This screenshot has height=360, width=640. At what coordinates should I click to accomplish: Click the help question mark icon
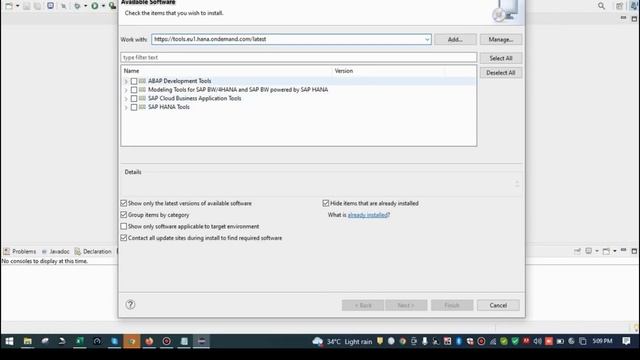click(x=130, y=304)
